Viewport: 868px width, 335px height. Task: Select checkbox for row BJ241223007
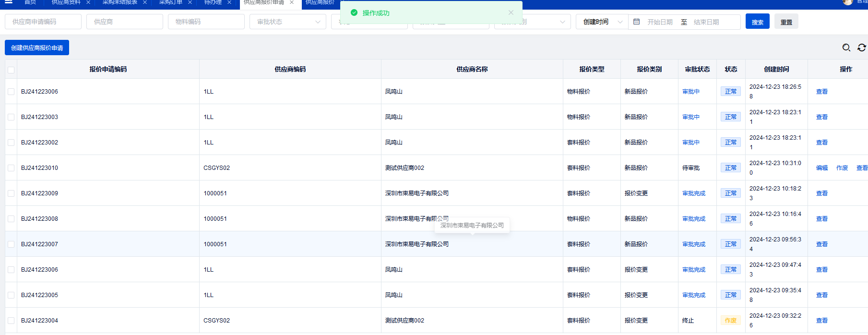click(x=11, y=244)
